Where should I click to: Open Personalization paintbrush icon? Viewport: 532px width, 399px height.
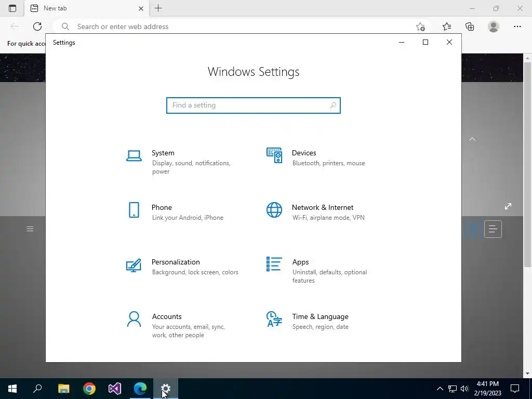tap(134, 265)
